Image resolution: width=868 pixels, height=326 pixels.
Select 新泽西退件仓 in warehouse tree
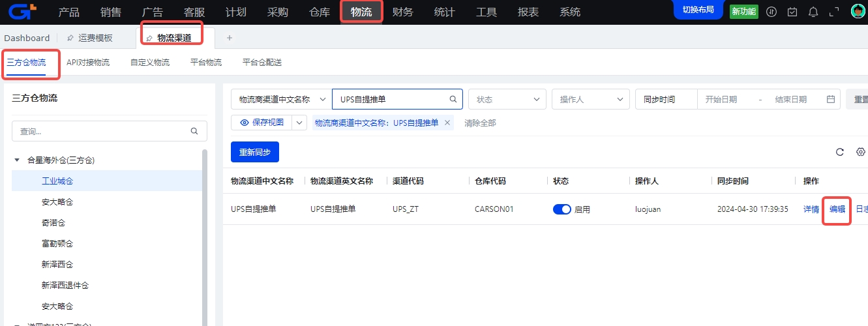tap(65, 285)
